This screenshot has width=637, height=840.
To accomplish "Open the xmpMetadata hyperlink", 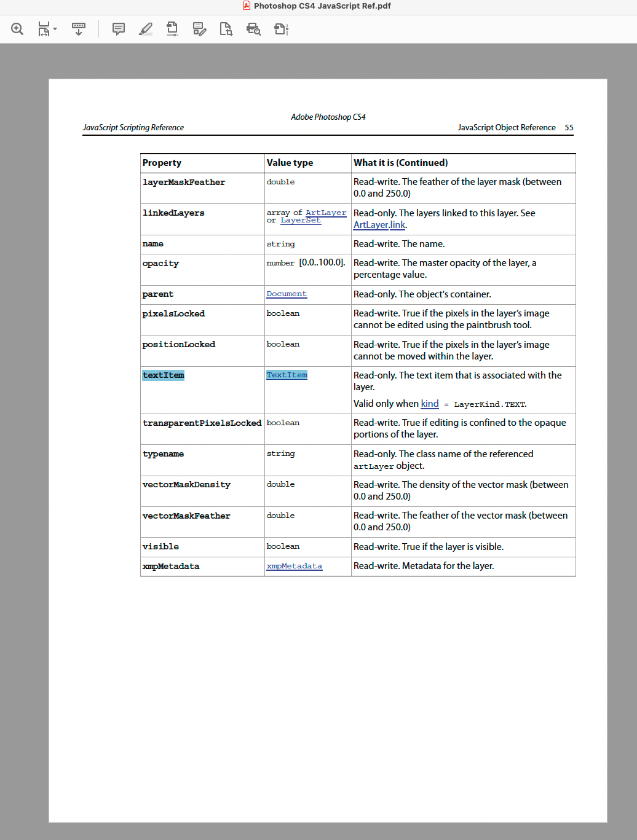I will pyautogui.click(x=294, y=566).
